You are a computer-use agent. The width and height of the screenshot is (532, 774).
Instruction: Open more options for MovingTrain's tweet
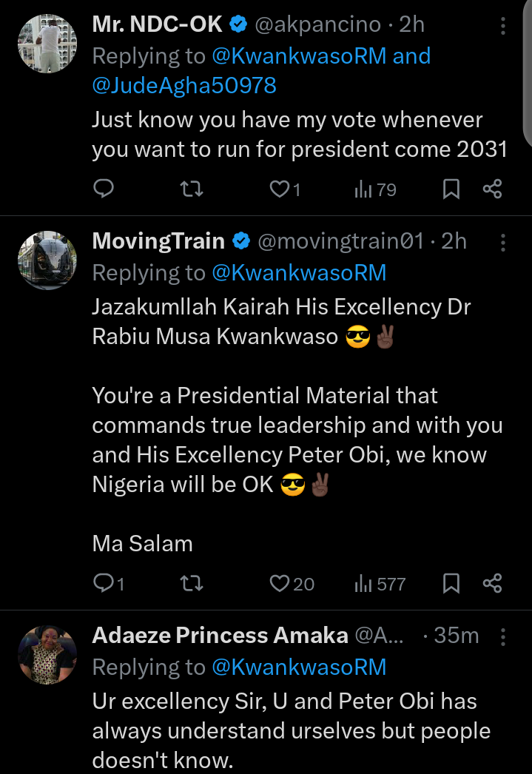(x=503, y=243)
